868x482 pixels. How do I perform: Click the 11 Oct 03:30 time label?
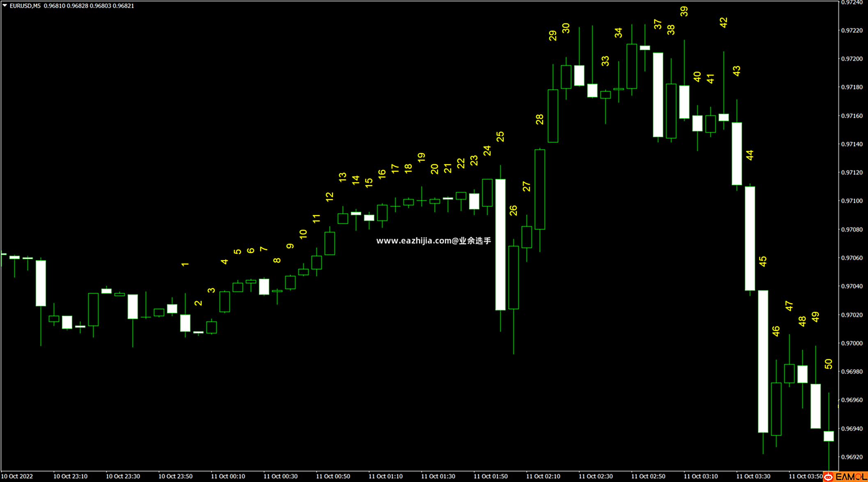click(x=753, y=476)
